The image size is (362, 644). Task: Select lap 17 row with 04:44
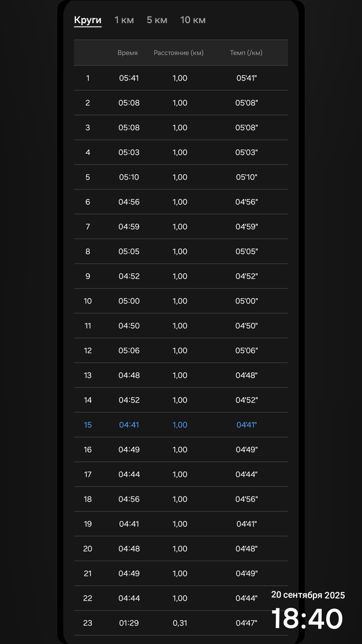[x=181, y=474]
